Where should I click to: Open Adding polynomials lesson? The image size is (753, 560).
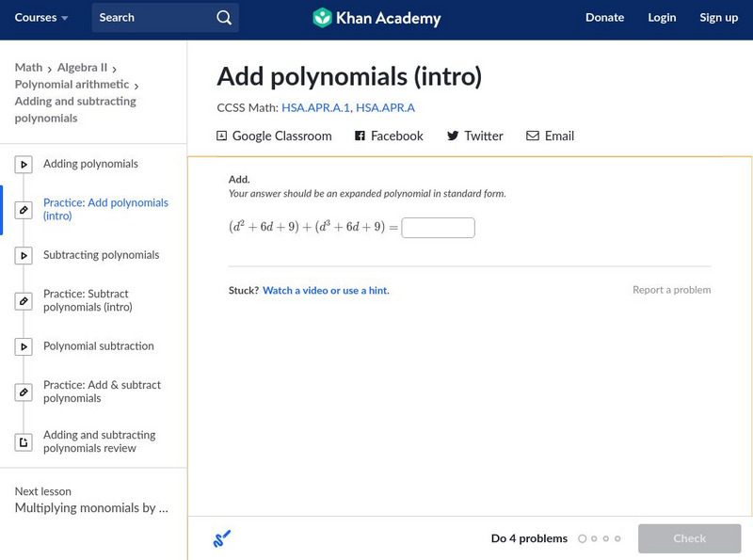90,164
